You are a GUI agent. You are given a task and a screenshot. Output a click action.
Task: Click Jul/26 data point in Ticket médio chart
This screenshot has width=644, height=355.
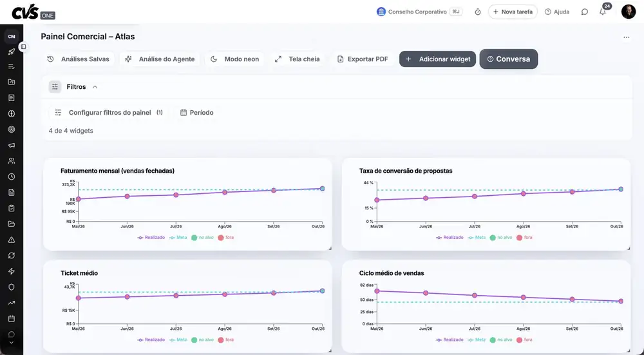[176, 296]
